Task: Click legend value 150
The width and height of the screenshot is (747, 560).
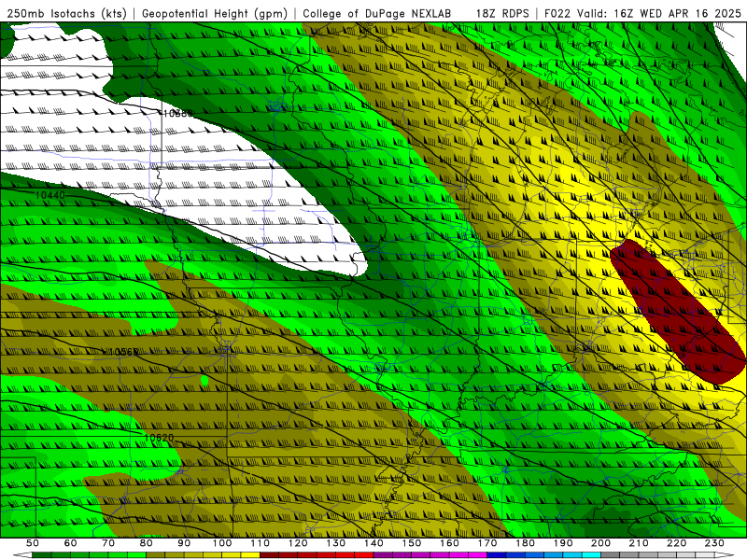Action: tap(412, 543)
